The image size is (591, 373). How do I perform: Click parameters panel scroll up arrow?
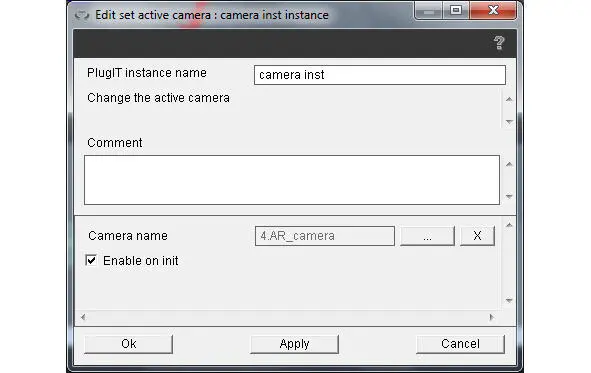pos(509,225)
